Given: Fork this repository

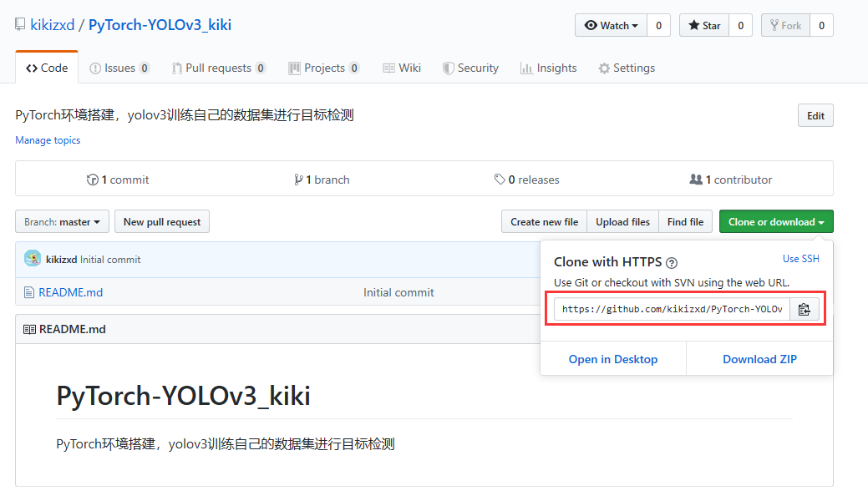Looking at the screenshot, I should coord(785,25).
